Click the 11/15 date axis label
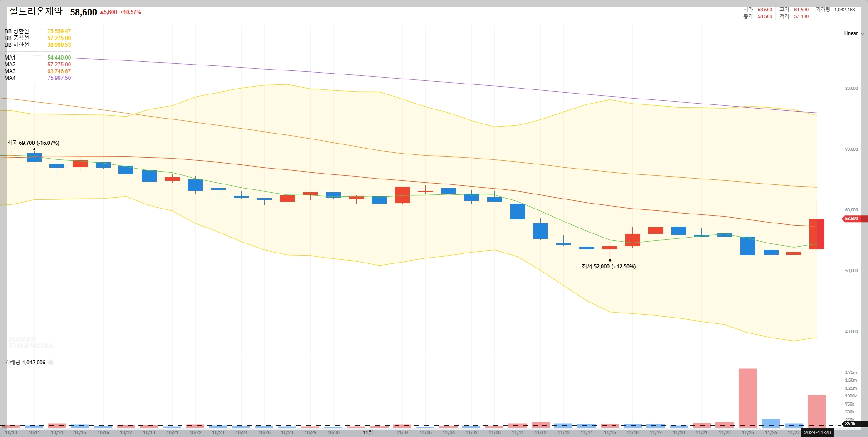Image resolution: width=868 pixels, height=437 pixels. pyautogui.click(x=610, y=433)
